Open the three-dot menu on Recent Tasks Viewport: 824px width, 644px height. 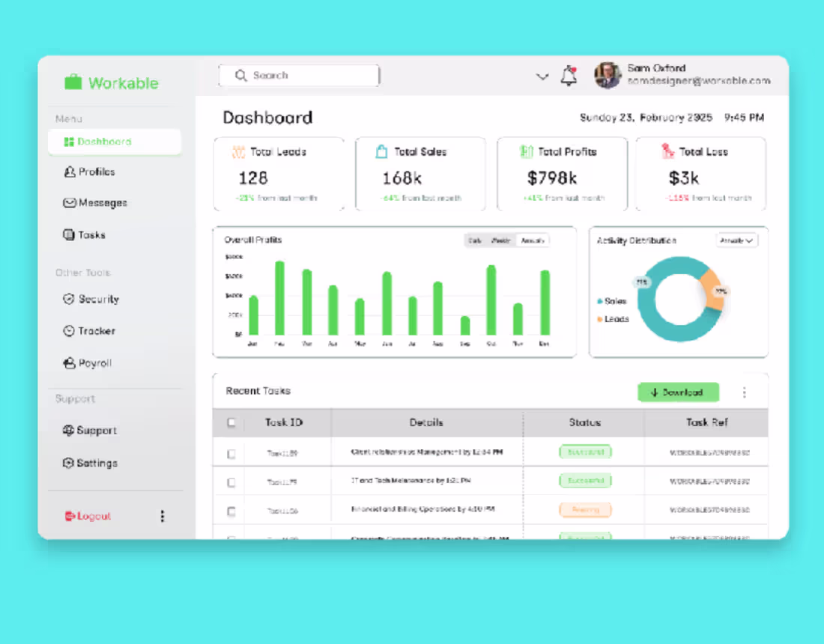pos(745,392)
